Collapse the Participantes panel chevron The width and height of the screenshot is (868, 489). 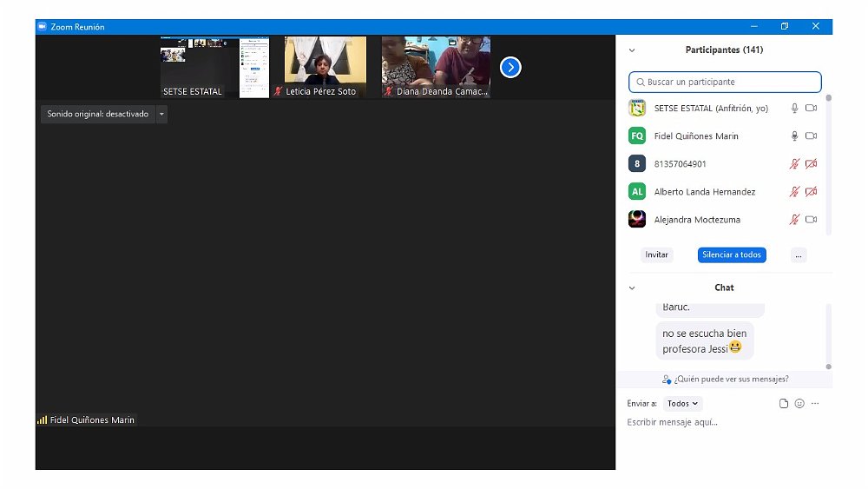click(632, 50)
